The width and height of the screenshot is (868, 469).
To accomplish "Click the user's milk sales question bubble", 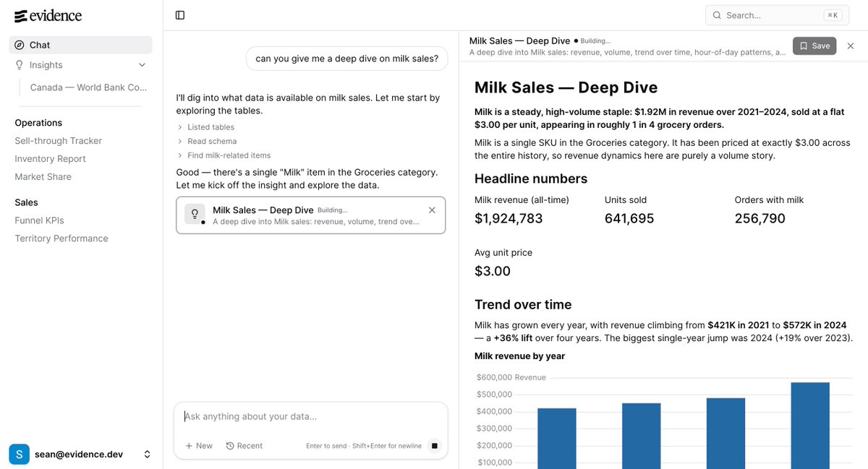I will tap(347, 59).
